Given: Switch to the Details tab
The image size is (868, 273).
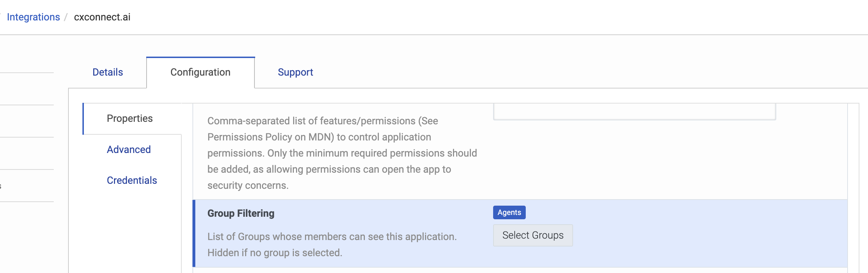Looking at the screenshot, I should click(108, 72).
